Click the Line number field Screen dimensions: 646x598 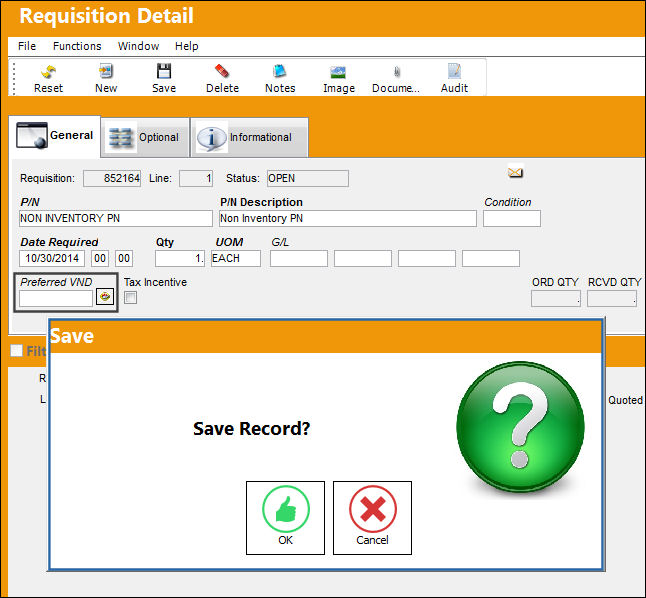196,178
